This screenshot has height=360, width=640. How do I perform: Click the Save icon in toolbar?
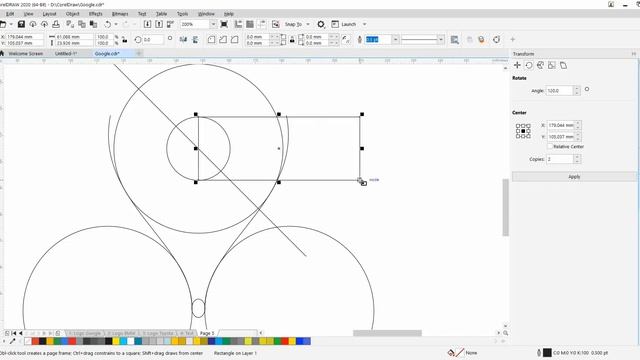(21, 24)
